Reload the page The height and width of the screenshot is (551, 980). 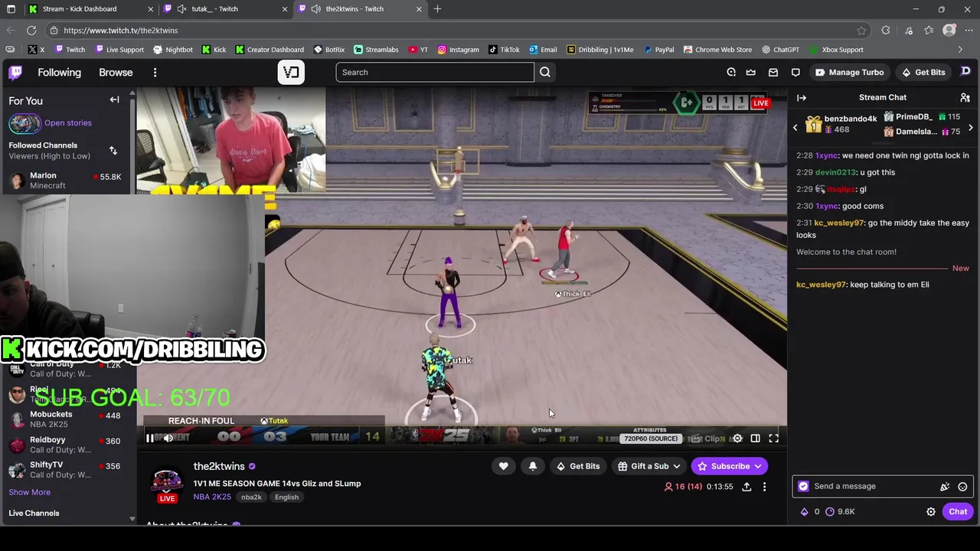[x=31, y=30]
